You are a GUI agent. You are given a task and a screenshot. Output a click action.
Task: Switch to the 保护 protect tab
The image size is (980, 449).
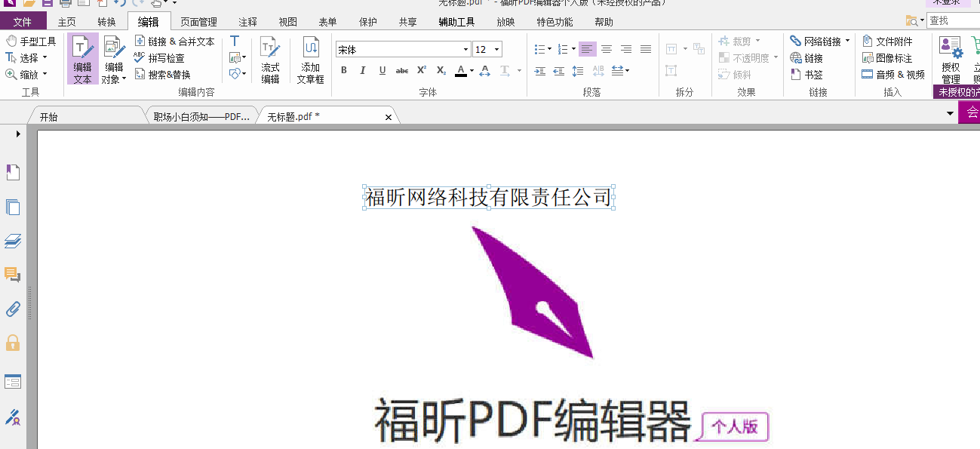pyautogui.click(x=368, y=22)
